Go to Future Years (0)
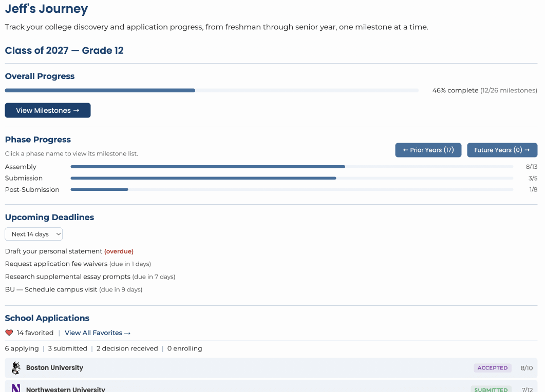This screenshot has height=392, width=545. (502, 150)
